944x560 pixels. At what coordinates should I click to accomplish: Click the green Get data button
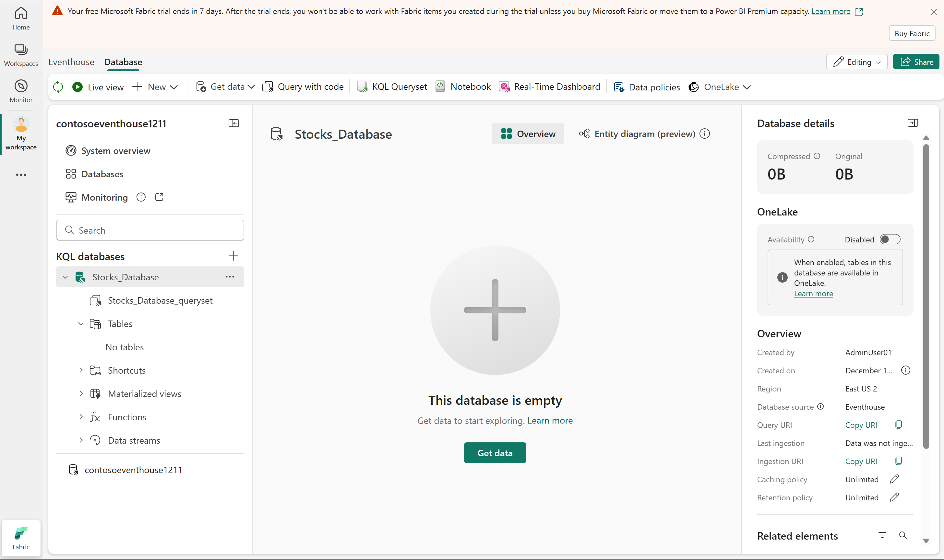(x=495, y=453)
